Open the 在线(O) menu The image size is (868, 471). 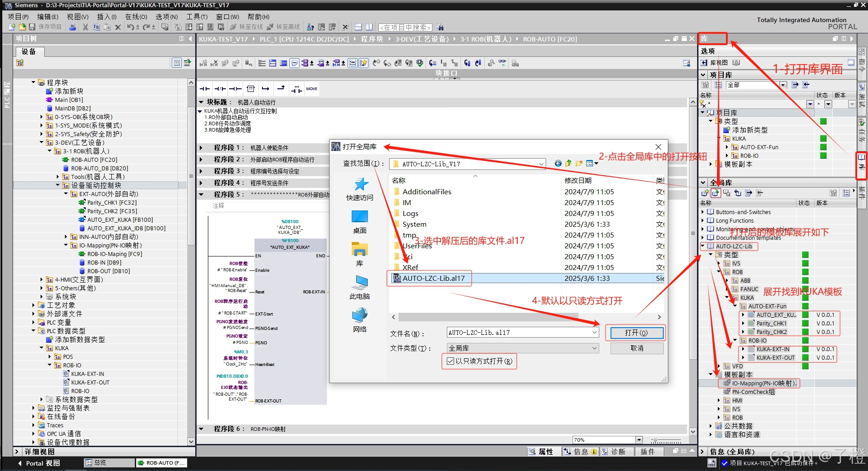pyautogui.click(x=136, y=17)
